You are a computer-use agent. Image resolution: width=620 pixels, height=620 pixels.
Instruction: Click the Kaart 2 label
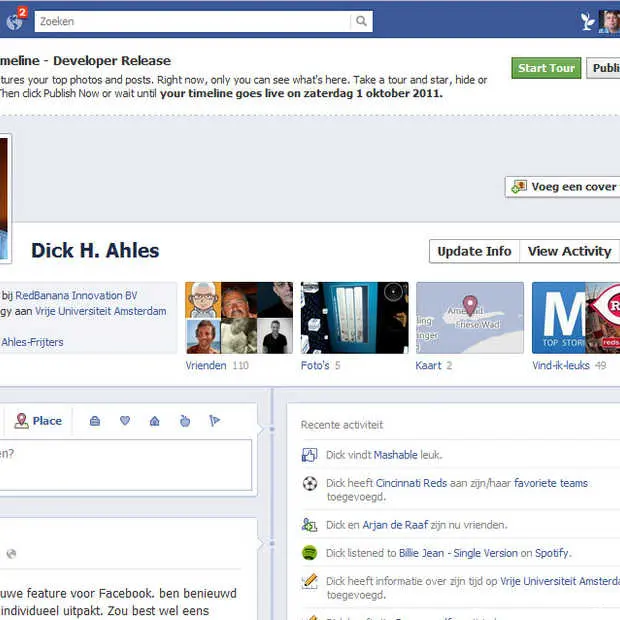pos(434,365)
